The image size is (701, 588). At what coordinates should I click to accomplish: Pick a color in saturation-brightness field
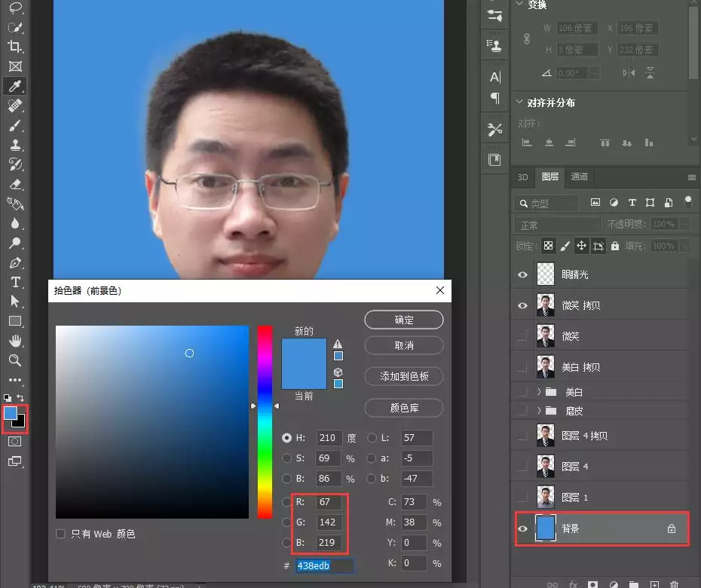[x=152, y=421]
